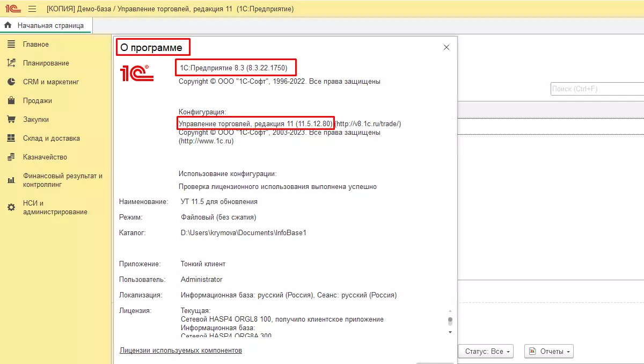Open the http://v8.1c.ru/trade/ link
644x364 pixels.
pyautogui.click(x=368, y=124)
